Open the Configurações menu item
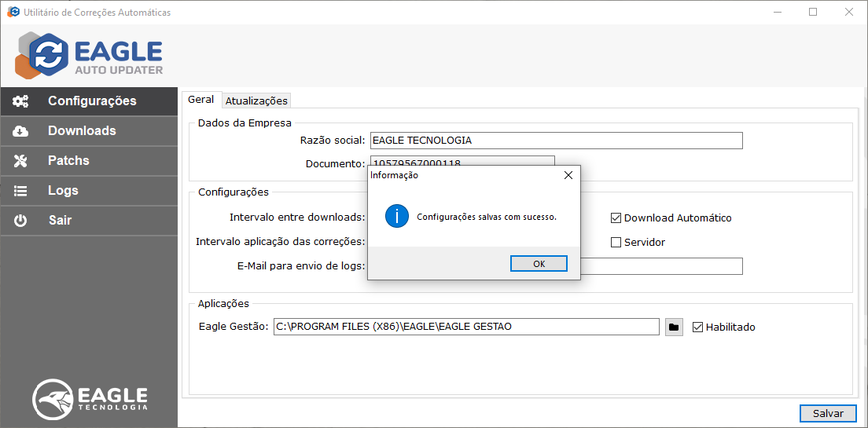This screenshot has width=868, height=428. point(89,101)
